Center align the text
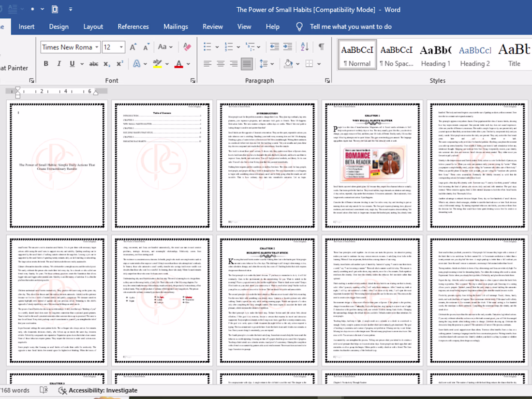The width and height of the screenshot is (532, 399). [221, 63]
